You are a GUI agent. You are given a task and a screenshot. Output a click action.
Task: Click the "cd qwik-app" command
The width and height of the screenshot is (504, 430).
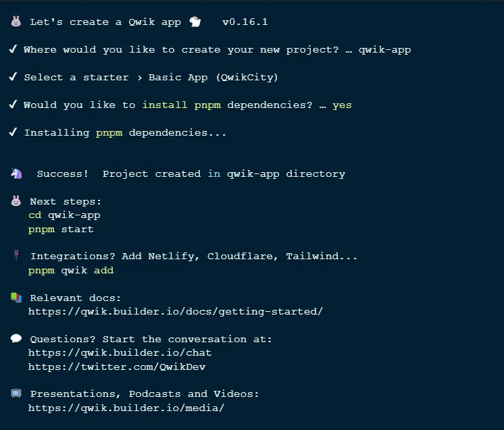(x=64, y=215)
